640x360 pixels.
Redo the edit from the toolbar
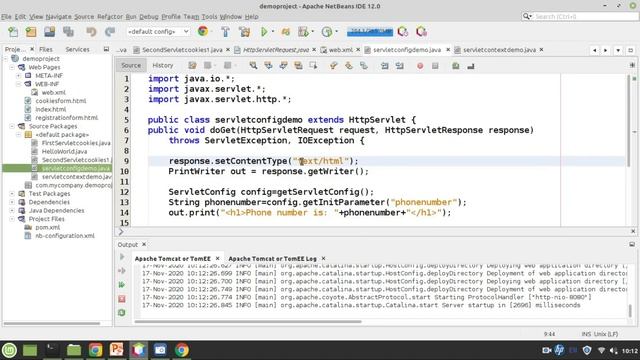coord(110,32)
